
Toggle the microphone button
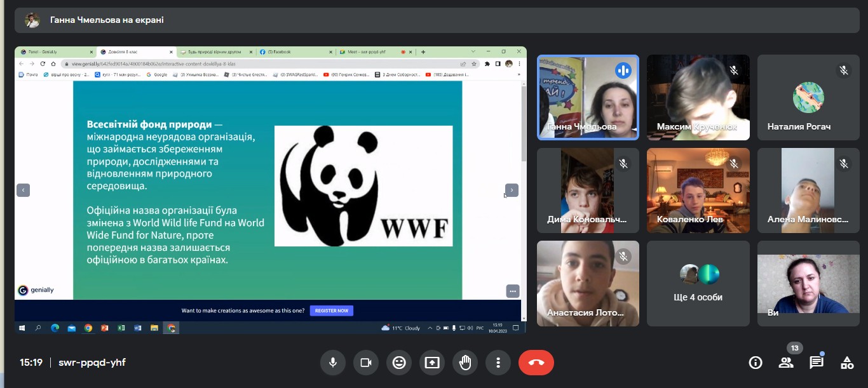[332, 363]
